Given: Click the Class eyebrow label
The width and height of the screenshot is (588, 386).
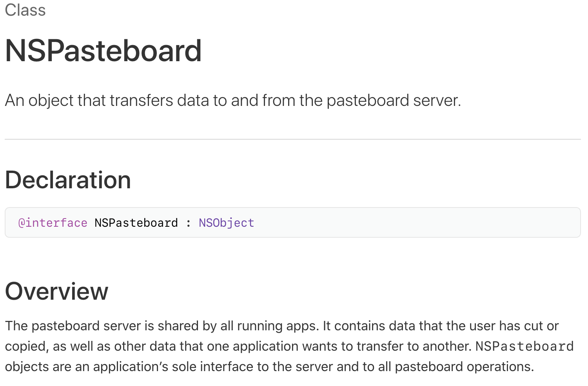Looking at the screenshot, I should (25, 10).
